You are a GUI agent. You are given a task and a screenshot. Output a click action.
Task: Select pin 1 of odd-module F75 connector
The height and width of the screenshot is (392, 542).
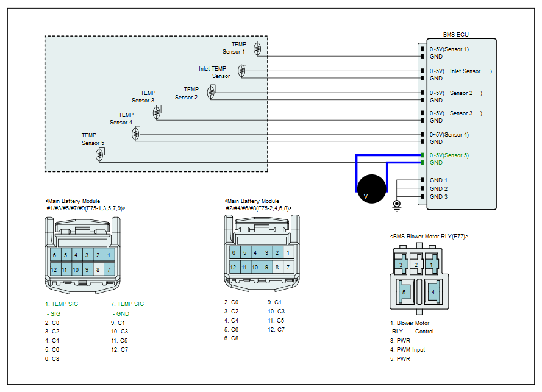click(109, 255)
